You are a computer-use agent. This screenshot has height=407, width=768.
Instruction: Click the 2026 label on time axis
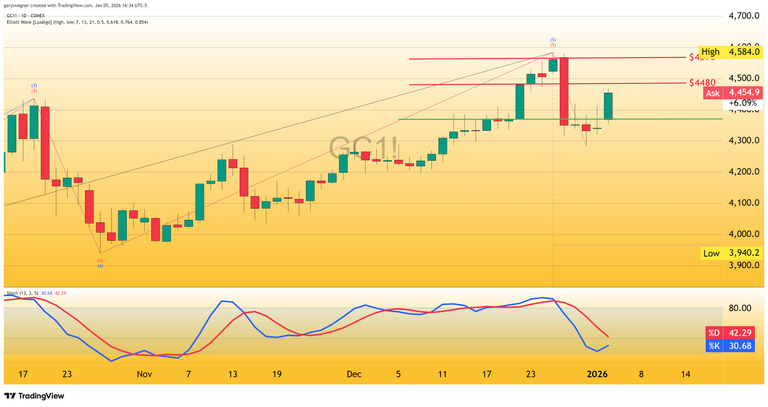(x=597, y=373)
